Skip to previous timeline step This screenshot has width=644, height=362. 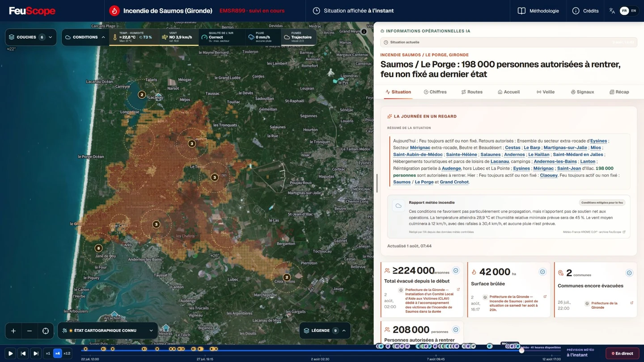coord(23,354)
